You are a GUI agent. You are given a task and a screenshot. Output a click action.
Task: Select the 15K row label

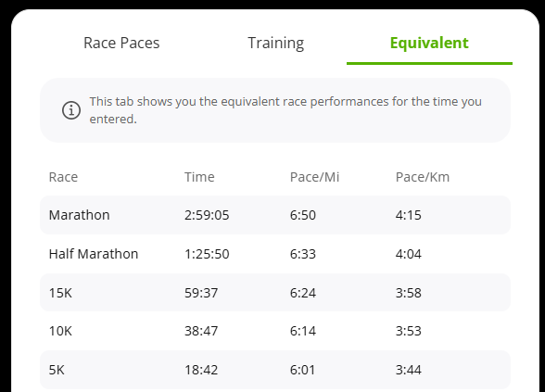coord(60,293)
